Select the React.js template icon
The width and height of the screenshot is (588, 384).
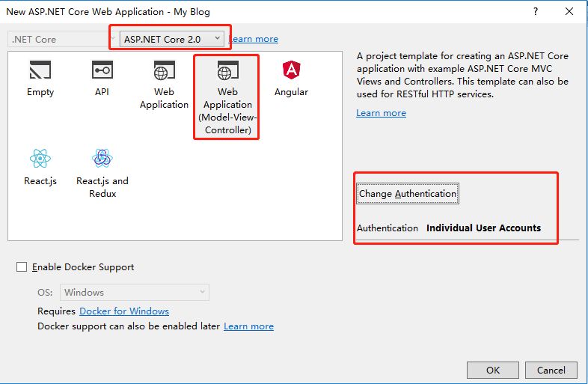coord(40,158)
